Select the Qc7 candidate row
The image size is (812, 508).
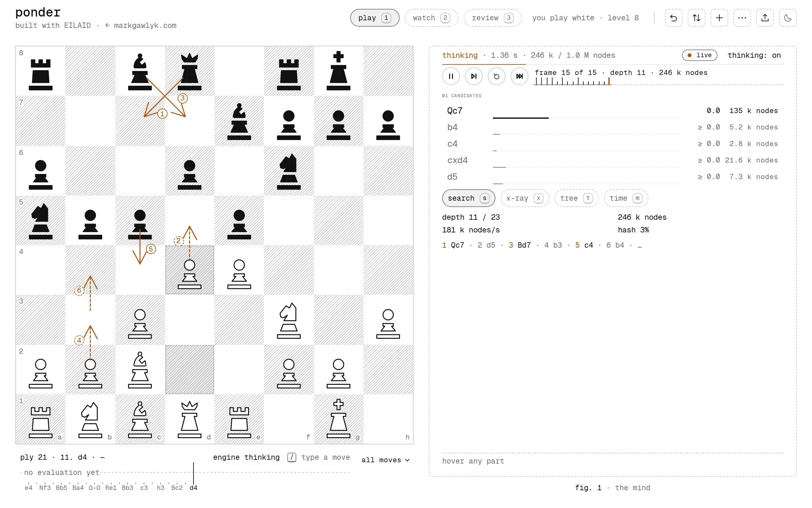[613, 111]
